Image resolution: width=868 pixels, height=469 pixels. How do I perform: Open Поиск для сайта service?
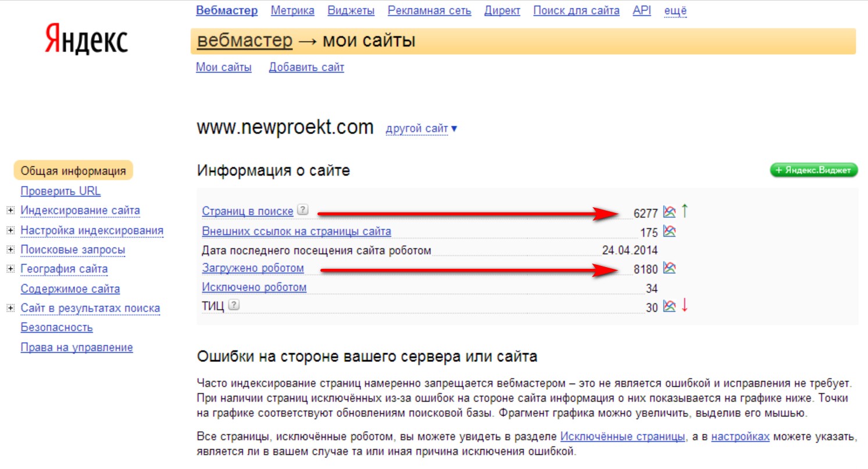[x=576, y=10]
